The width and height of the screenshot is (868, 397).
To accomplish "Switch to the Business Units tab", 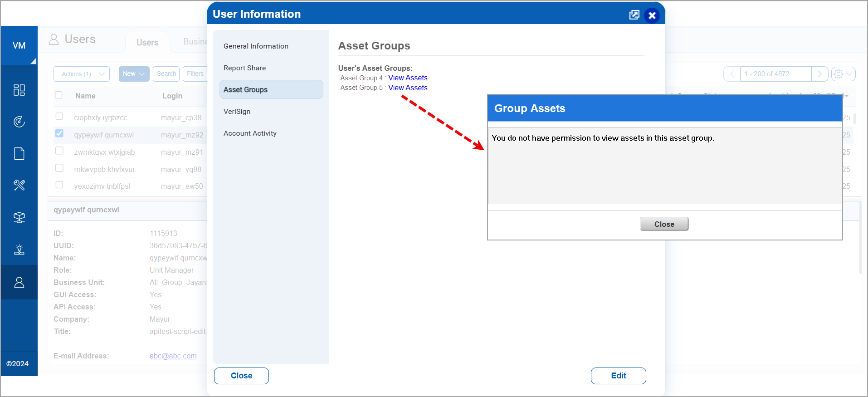I will [x=195, y=42].
